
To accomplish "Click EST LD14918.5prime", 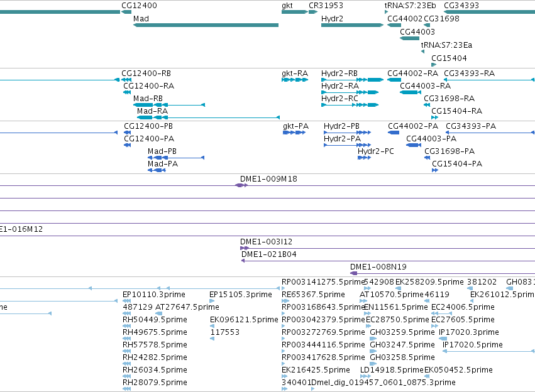I will pos(392,370).
